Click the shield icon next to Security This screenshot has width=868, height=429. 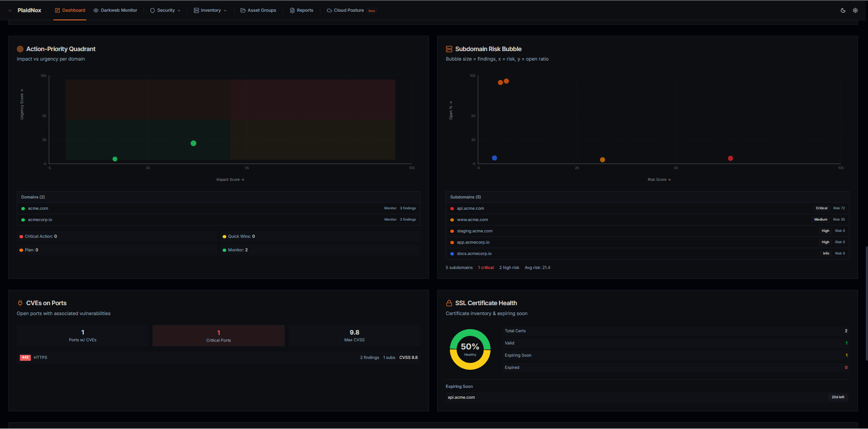coord(153,10)
